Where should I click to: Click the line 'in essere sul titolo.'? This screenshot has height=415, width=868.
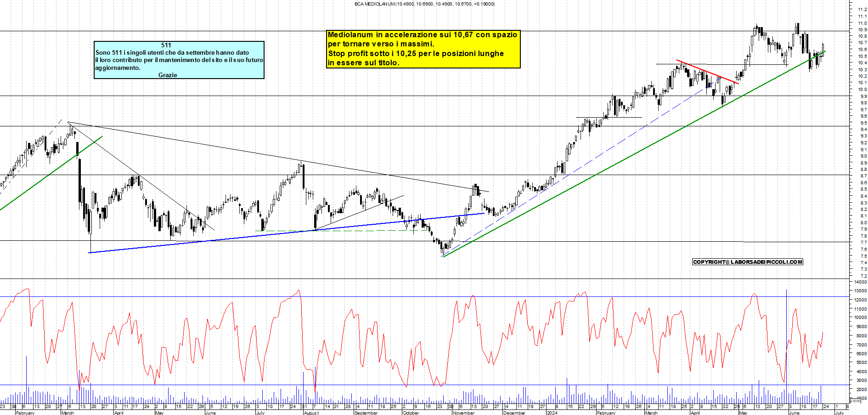coord(363,63)
